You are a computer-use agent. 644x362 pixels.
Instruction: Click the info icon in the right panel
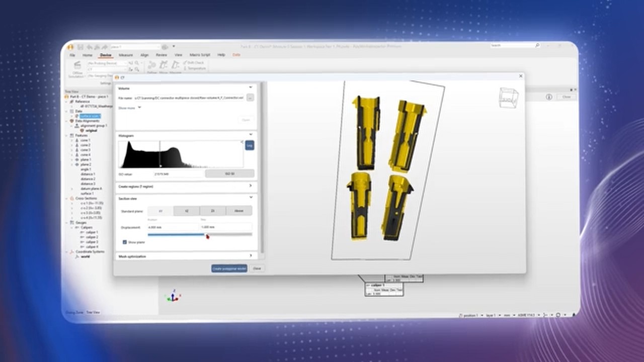(x=549, y=97)
